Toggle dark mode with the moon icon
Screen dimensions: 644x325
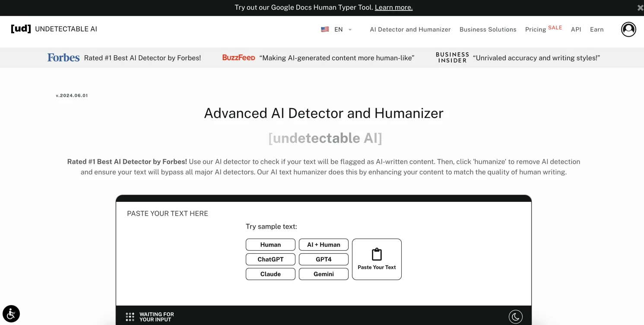tap(515, 317)
